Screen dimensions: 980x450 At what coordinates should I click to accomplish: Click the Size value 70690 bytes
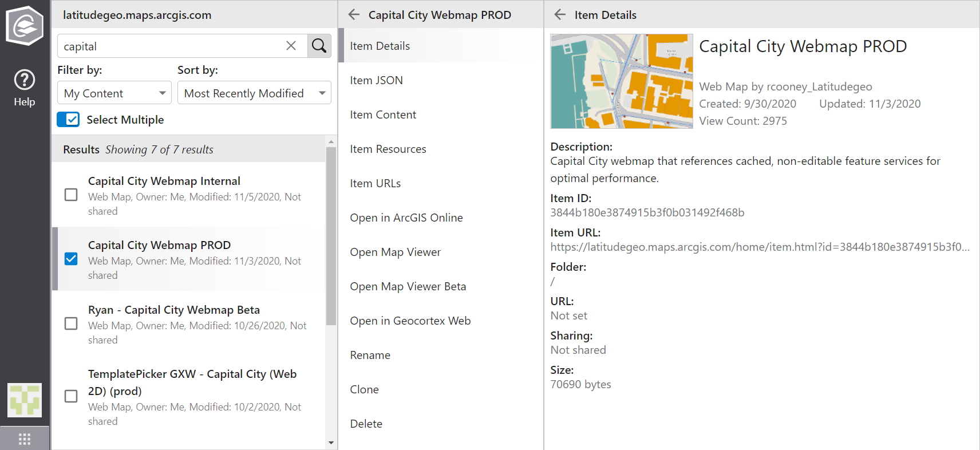[580, 384]
